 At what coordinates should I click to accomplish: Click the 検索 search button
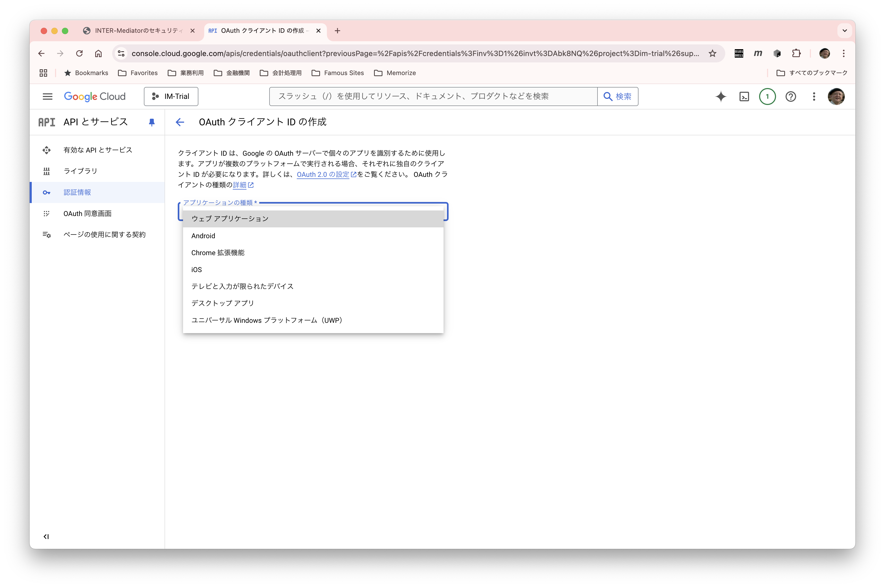click(618, 97)
